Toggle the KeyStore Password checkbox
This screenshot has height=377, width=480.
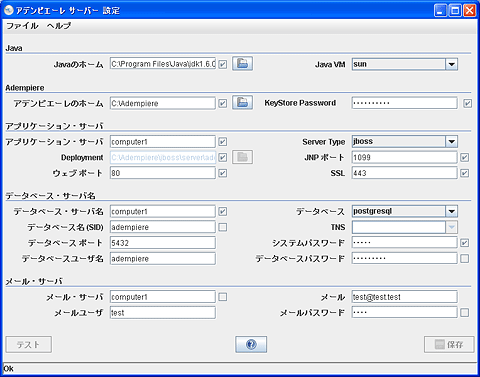coord(467,103)
